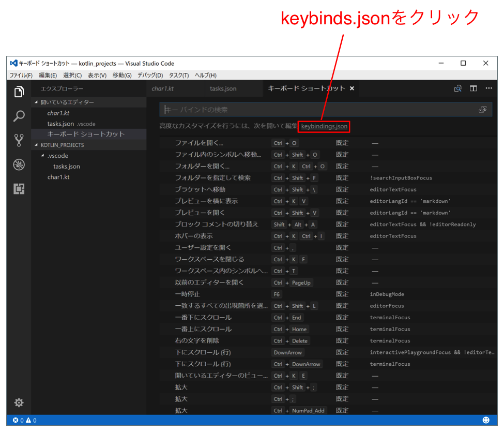Select the 右の文字を削除 row
This screenshot has height=432, width=504.
328,340
